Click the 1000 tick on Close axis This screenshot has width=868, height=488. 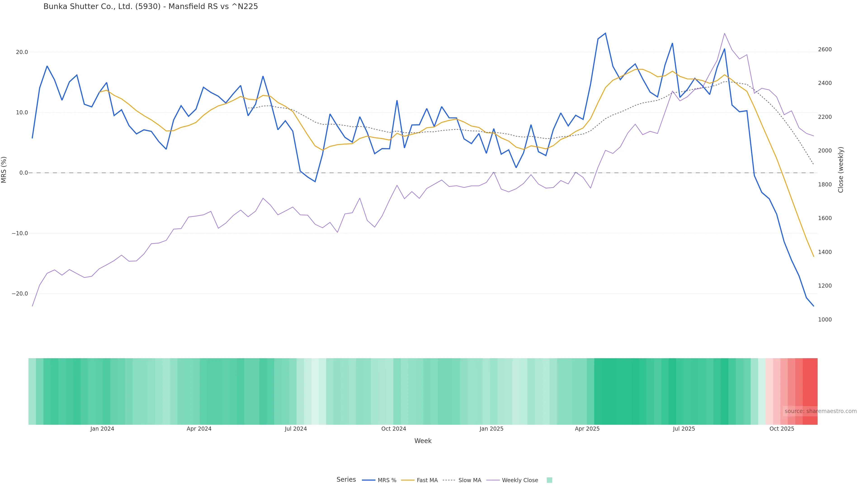point(825,320)
